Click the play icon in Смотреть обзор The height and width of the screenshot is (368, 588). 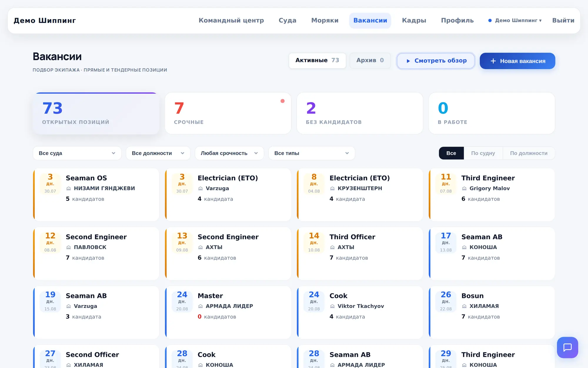[x=408, y=61]
